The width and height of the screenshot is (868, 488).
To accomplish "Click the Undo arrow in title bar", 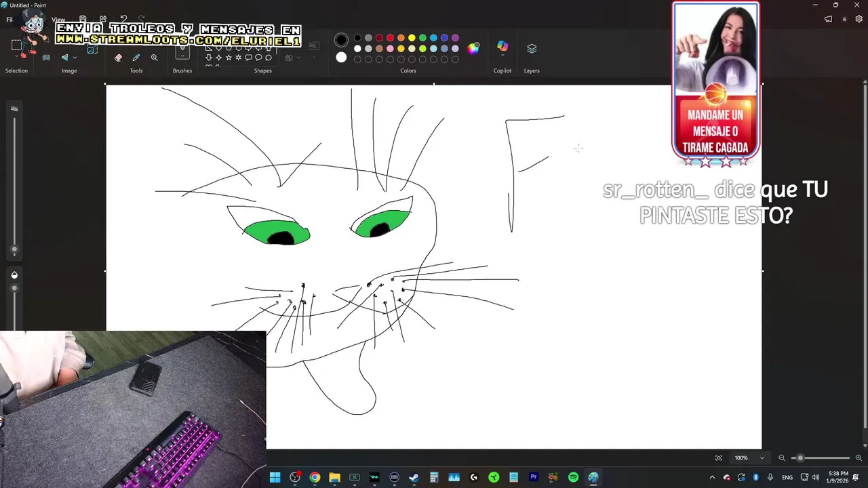I will 123,18.
